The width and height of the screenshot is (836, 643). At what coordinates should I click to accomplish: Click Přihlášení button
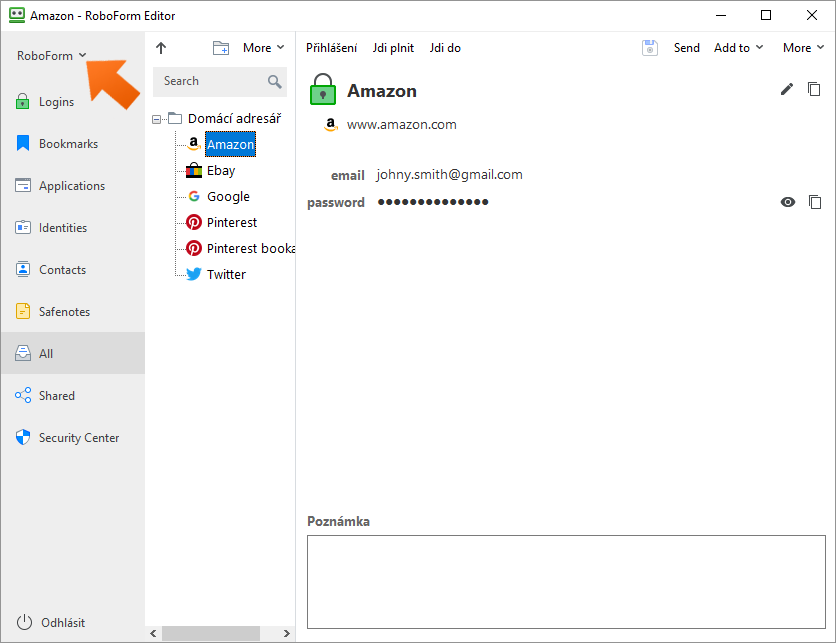331,48
